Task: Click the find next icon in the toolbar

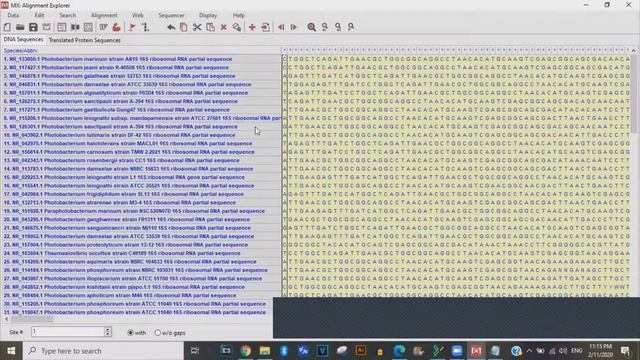Action: pos(338,27)
